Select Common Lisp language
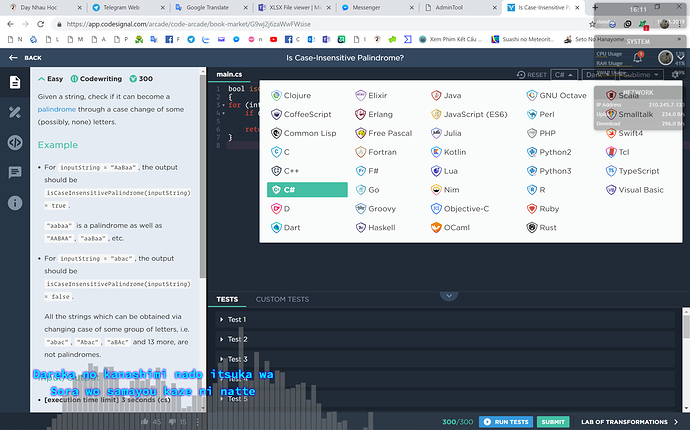Image resolution: width=690 pixels, height=430 pixels. 304,133
